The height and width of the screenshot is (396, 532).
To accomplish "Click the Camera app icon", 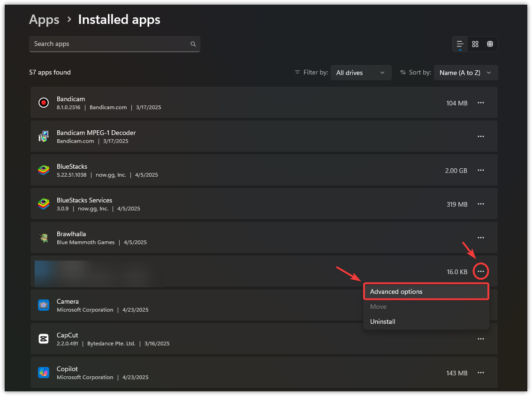I will [x=44, y=305].
